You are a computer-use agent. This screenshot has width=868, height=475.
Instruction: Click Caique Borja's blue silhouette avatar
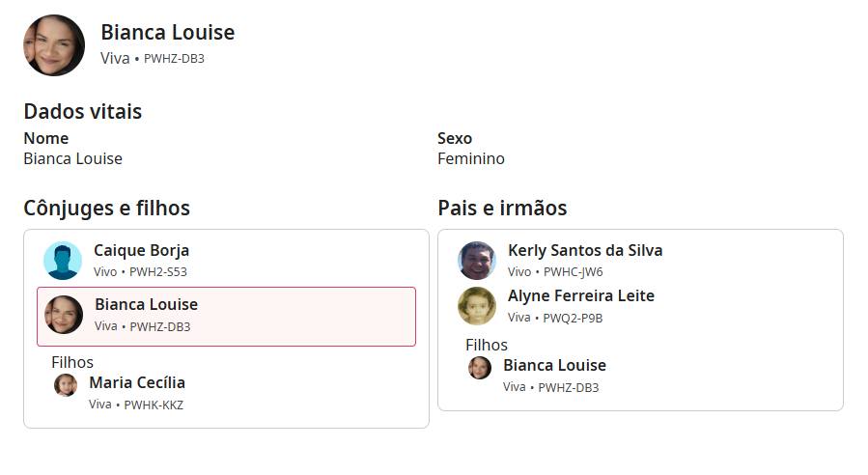pos(63,261)
